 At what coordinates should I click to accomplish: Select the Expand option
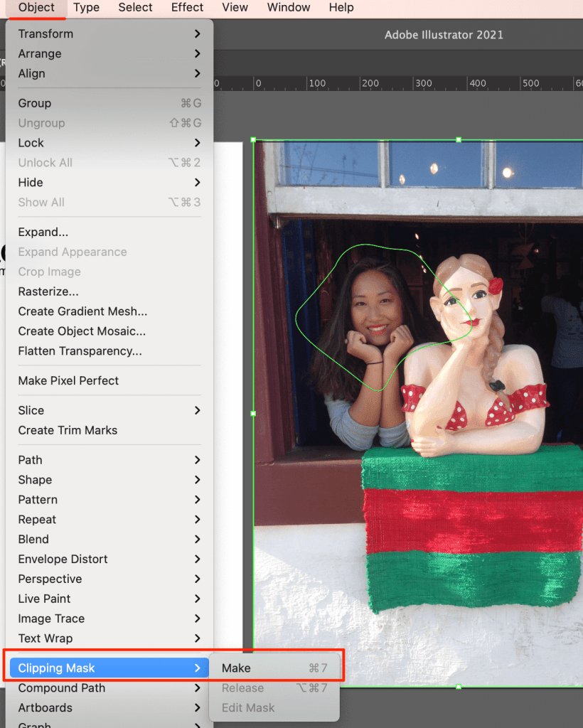click(43, 232)
